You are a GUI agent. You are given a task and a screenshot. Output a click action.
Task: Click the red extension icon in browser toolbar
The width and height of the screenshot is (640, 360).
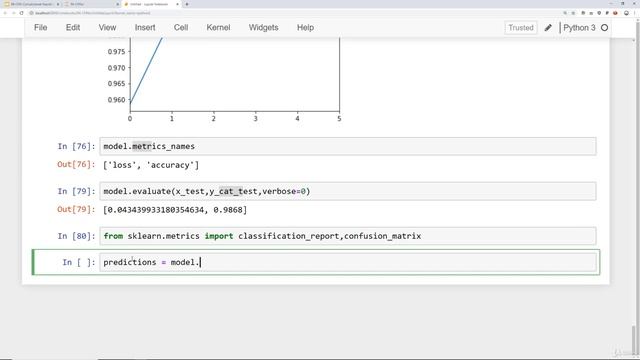tap(616, 13)
